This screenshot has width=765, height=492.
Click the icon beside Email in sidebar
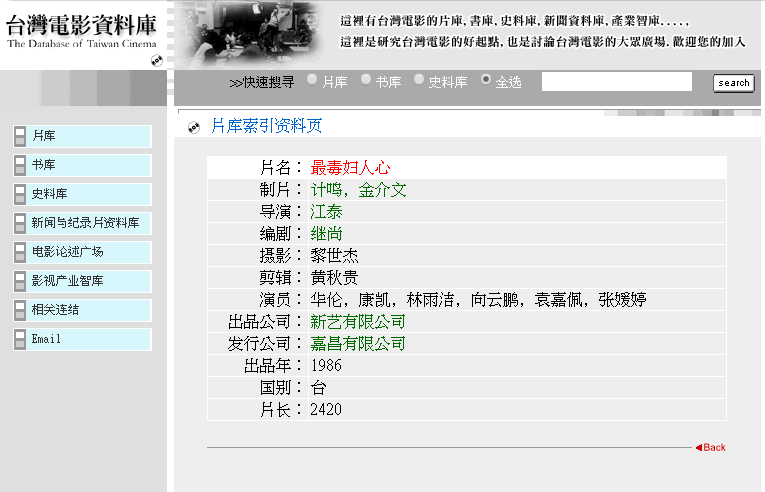coord(20,339)
